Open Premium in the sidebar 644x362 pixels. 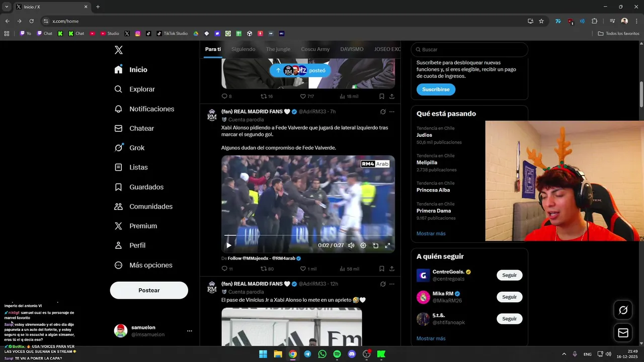pos(136,226)
